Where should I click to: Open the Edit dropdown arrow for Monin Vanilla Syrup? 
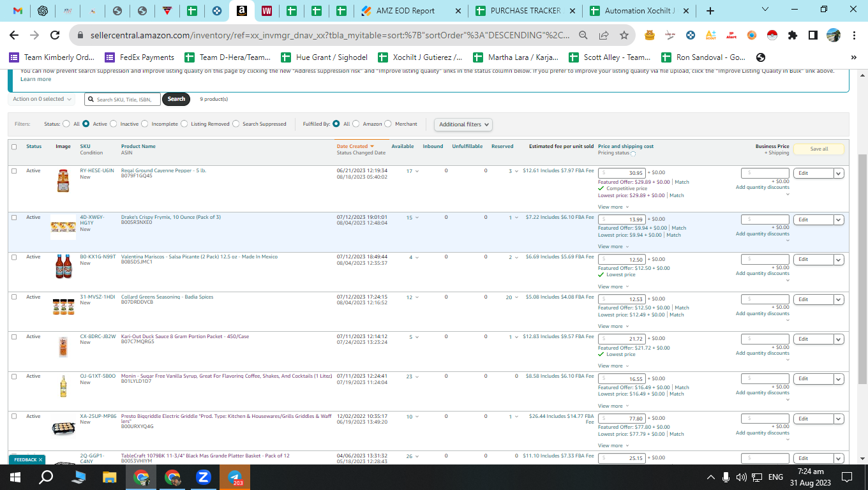click(x=839, y=379)
